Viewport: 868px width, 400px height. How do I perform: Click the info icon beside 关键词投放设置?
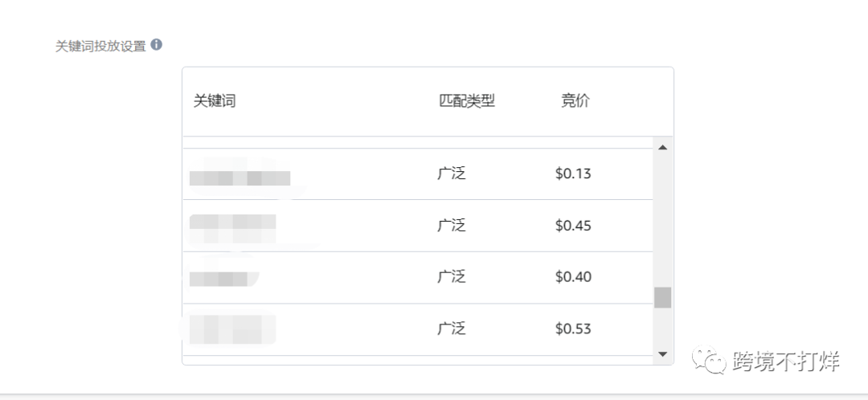[x=157, y=44]
